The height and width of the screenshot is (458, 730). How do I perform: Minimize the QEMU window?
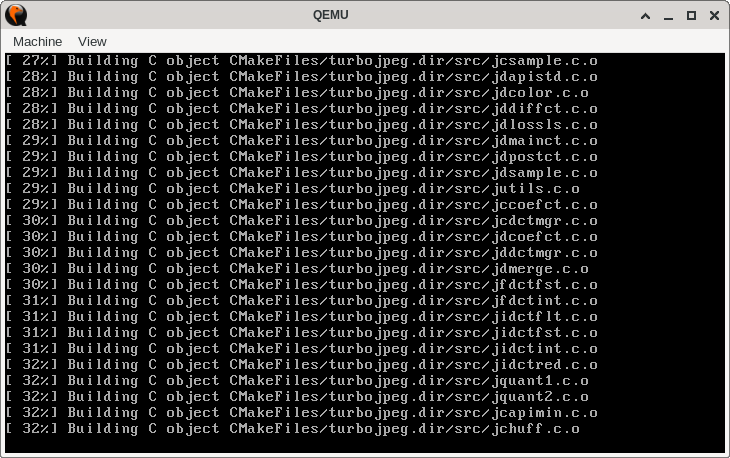[669, 16]
